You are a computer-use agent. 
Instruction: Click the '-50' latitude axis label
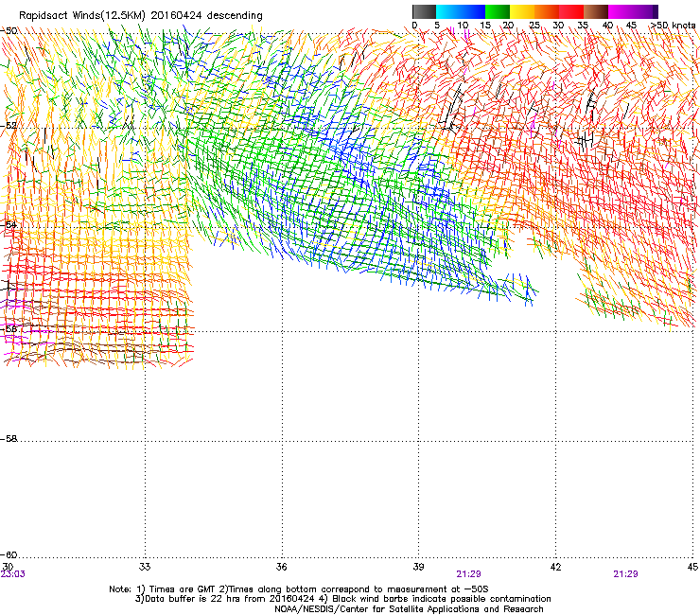click(9, 31)
